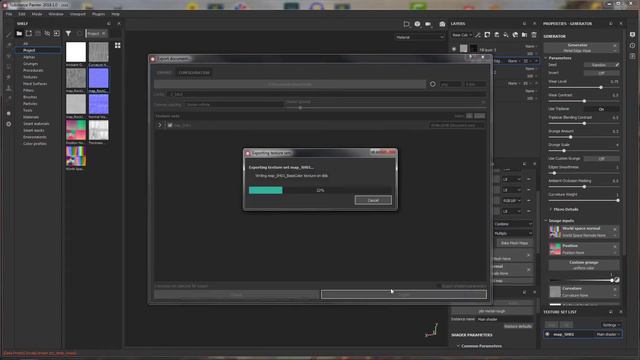This screenshot has height=360, width=640.
Task: Select the Environments shelf category
Action: (35, 137)
